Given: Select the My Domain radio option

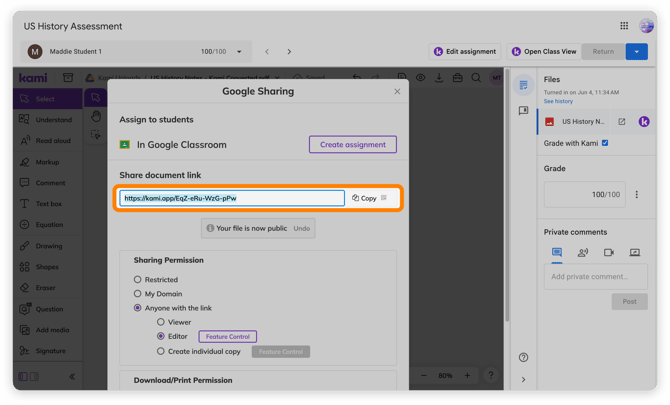Looking at the screenshot, I should click(137, 294).
